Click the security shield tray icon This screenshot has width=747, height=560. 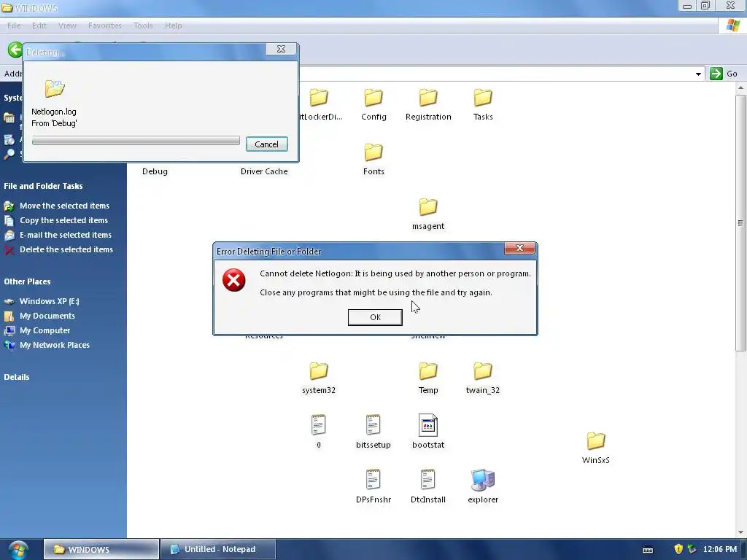point(678,549)
